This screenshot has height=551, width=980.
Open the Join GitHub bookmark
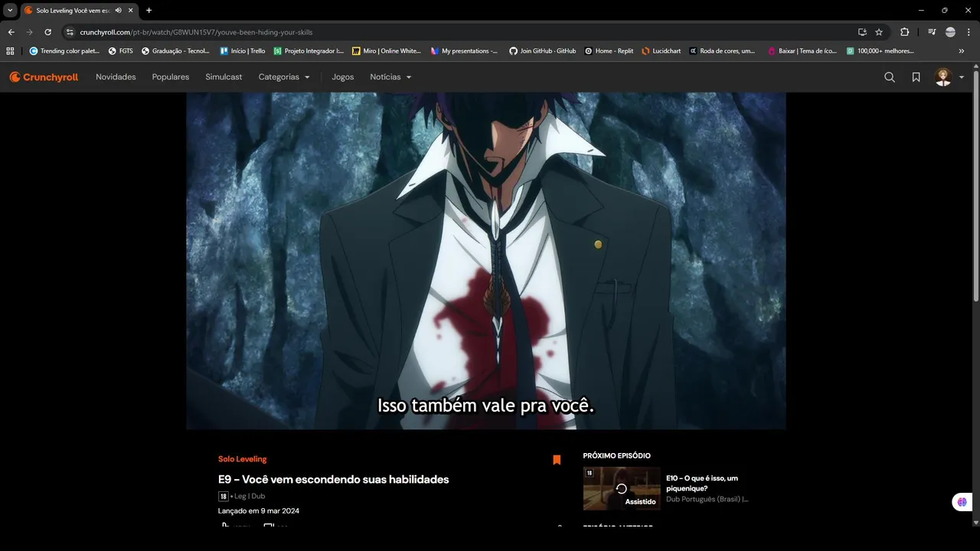542,51
